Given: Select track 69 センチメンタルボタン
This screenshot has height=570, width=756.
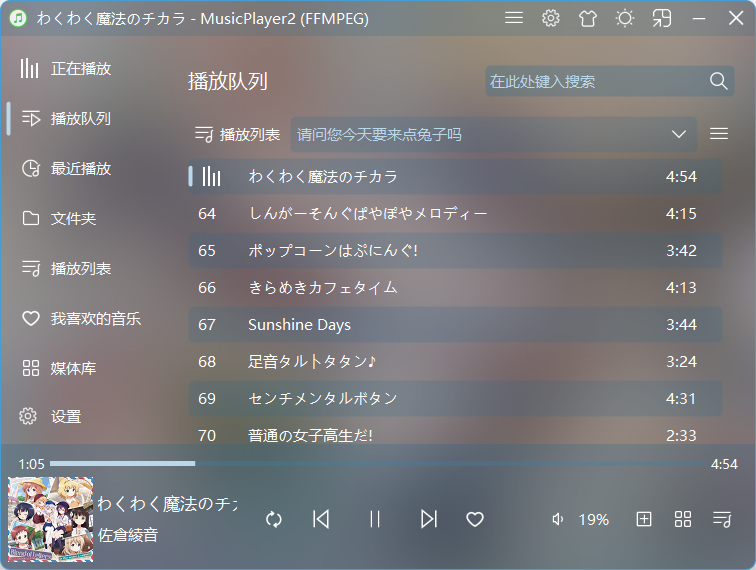Looking at the screenshot, I should pos(455,399).
